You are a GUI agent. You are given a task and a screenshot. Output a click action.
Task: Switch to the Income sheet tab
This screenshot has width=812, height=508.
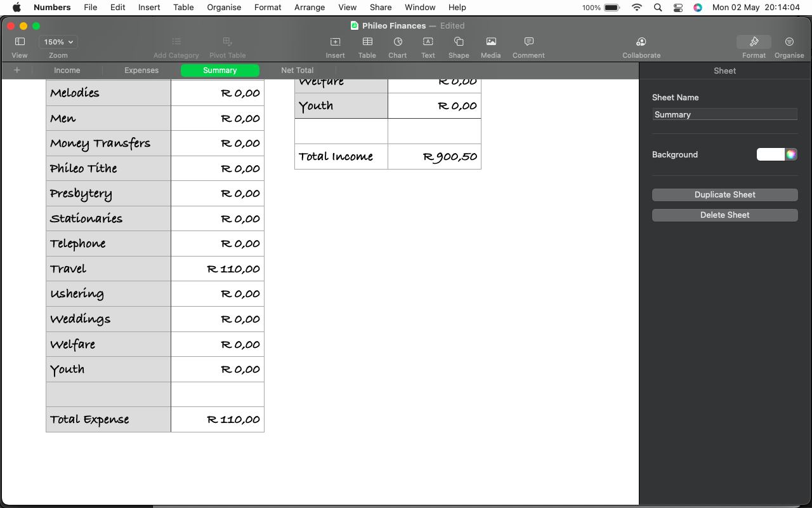click(x=67, y=70)
